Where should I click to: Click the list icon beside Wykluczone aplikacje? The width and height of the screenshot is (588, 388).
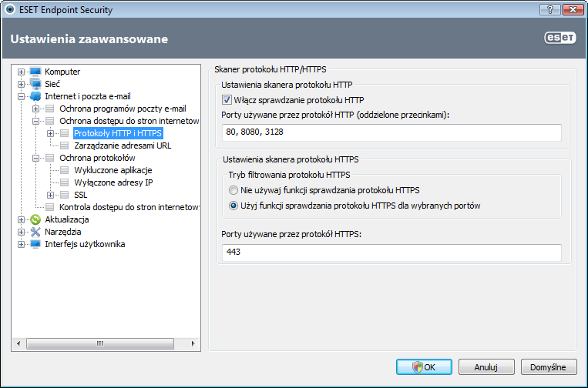click(65, 170)
